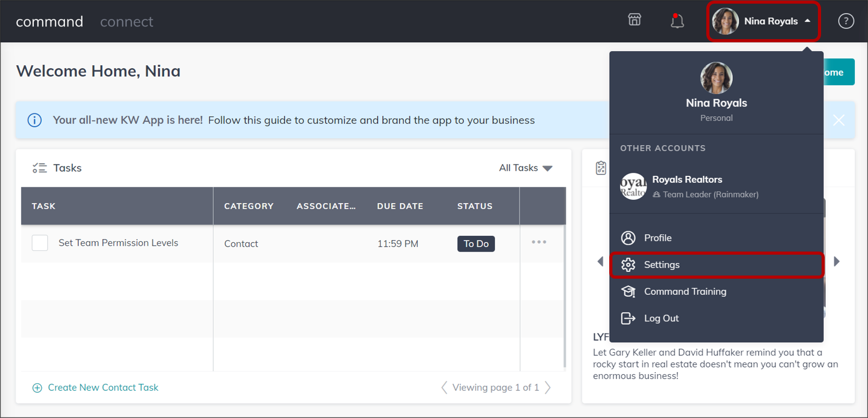Viewport: 868px width, 418px height.
Task: Click the info icon in the banner
Action: point(34,120)
